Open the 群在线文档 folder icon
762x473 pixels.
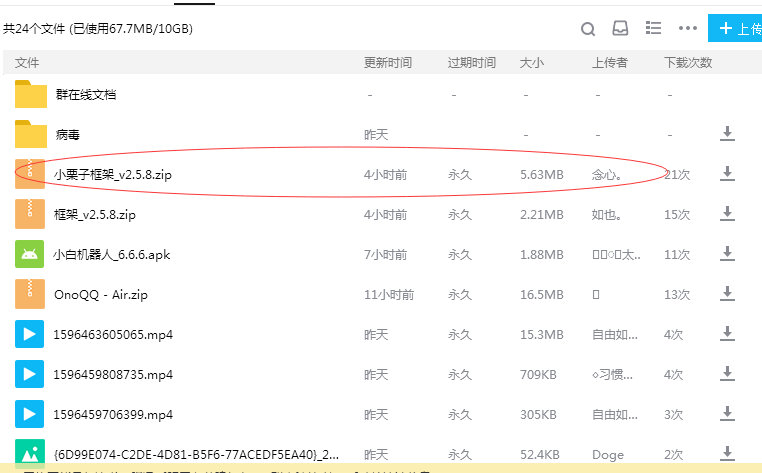[31, 94]
